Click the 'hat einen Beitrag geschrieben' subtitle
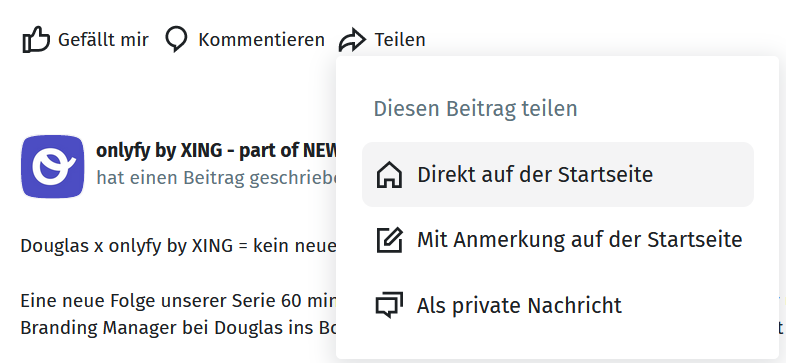This screenshot has height=363, width=786. pos(216,177)
